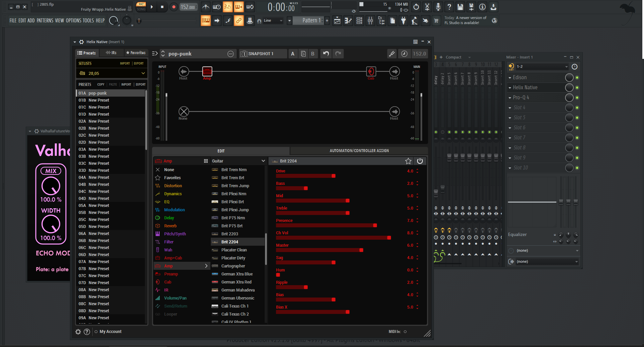Viewport: 644px width, 347px height.
Task: Select the empty None block on the lower path
Action: pyautogui.click(x=184, y=111)
